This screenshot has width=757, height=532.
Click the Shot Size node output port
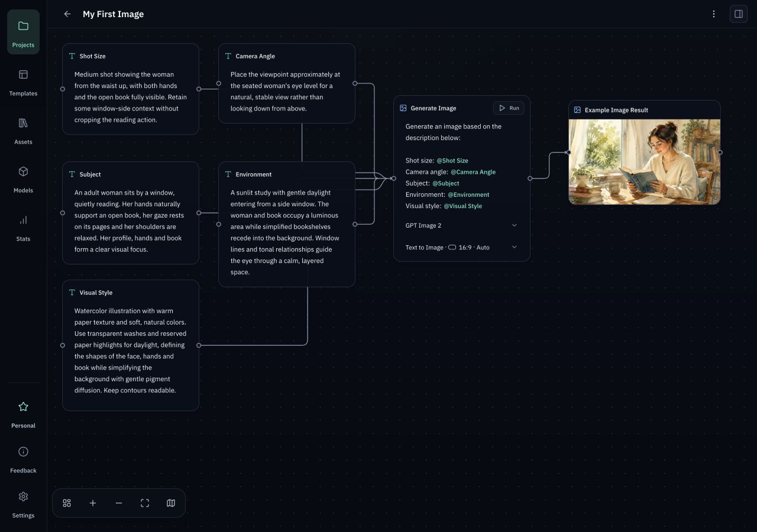199,89
